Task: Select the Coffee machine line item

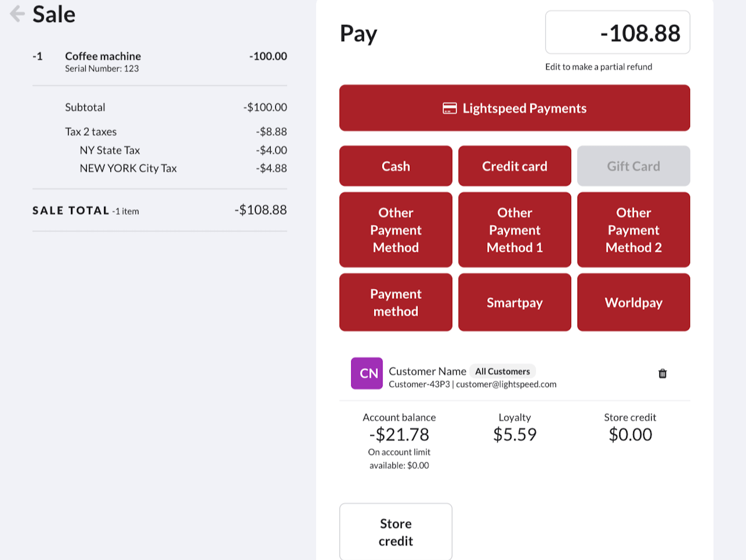Action: (103, 56)
